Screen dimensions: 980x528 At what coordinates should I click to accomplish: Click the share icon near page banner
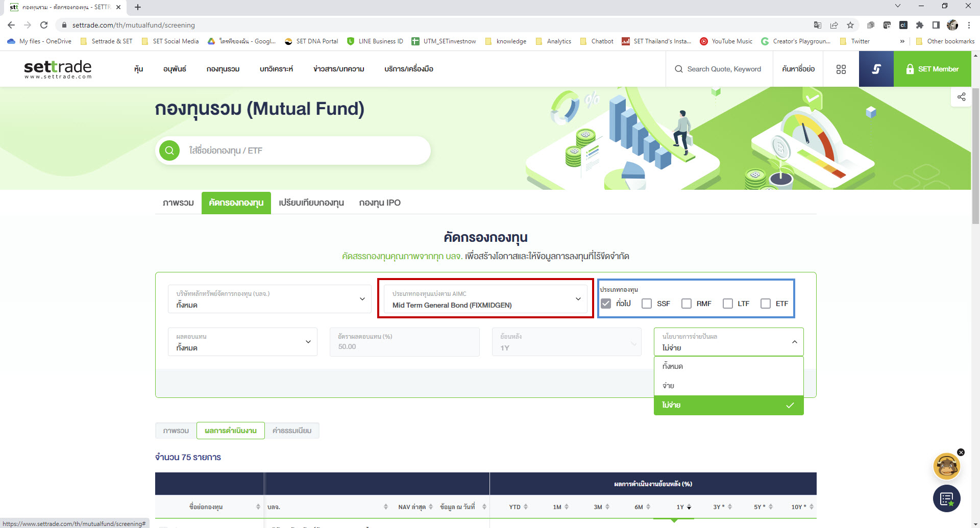962,96
